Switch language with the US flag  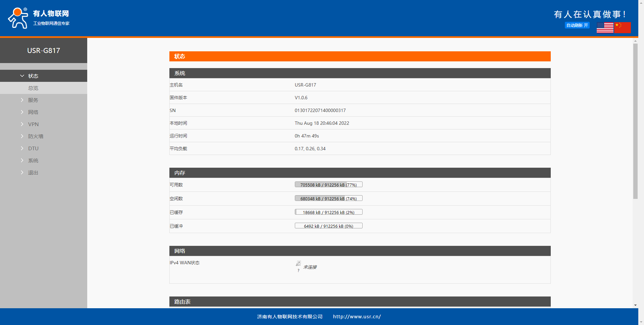[x=605, y=28]
